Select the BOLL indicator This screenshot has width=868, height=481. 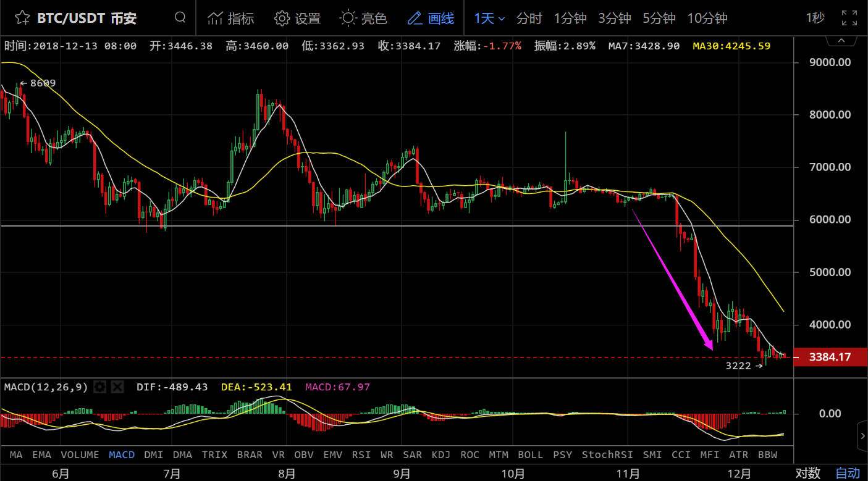(530, 455)
